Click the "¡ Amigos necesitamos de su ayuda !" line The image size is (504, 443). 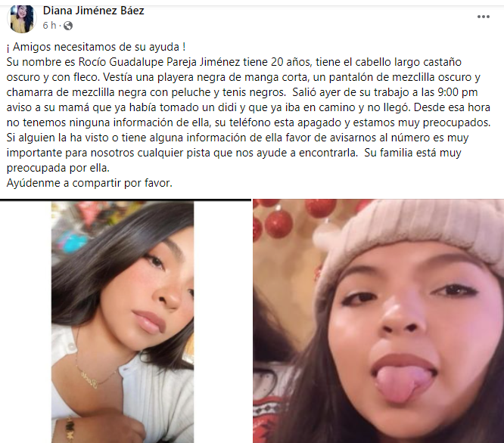click(96, 47)
